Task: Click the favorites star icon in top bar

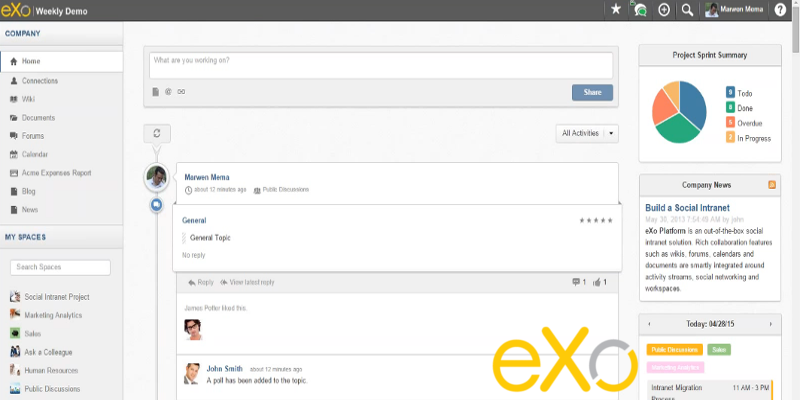Action: pyautogui.click(x=615, y=10)
